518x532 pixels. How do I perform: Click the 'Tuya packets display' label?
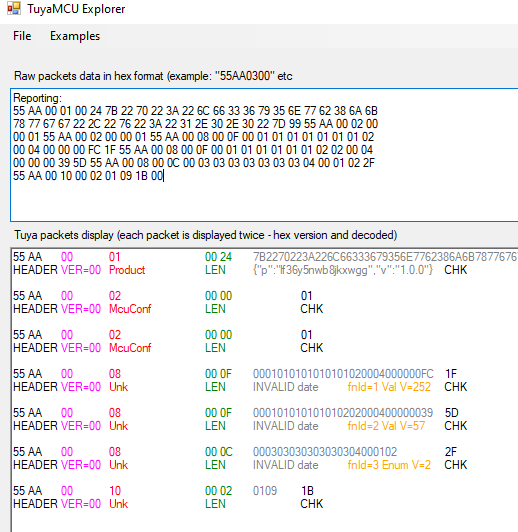206,235
